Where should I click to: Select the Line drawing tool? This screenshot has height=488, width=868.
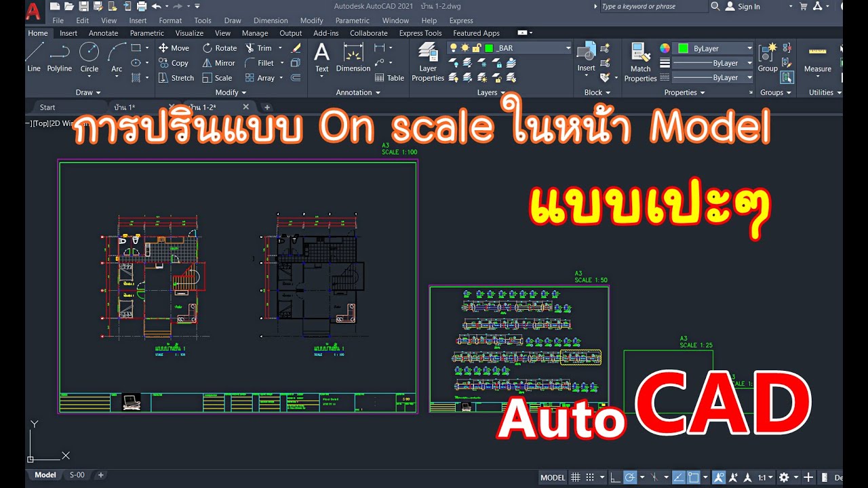(34, 57)
